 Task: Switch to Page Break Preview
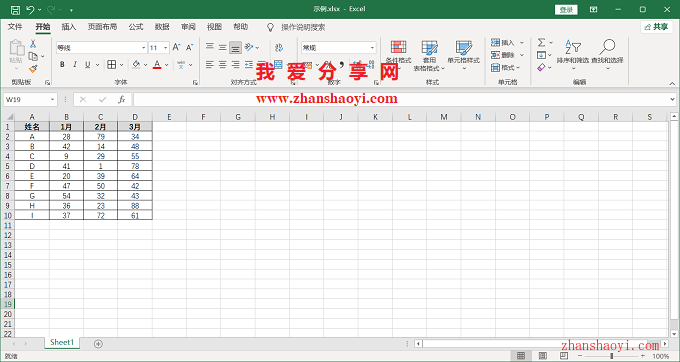pyautogui.click(x=564, y=356)
